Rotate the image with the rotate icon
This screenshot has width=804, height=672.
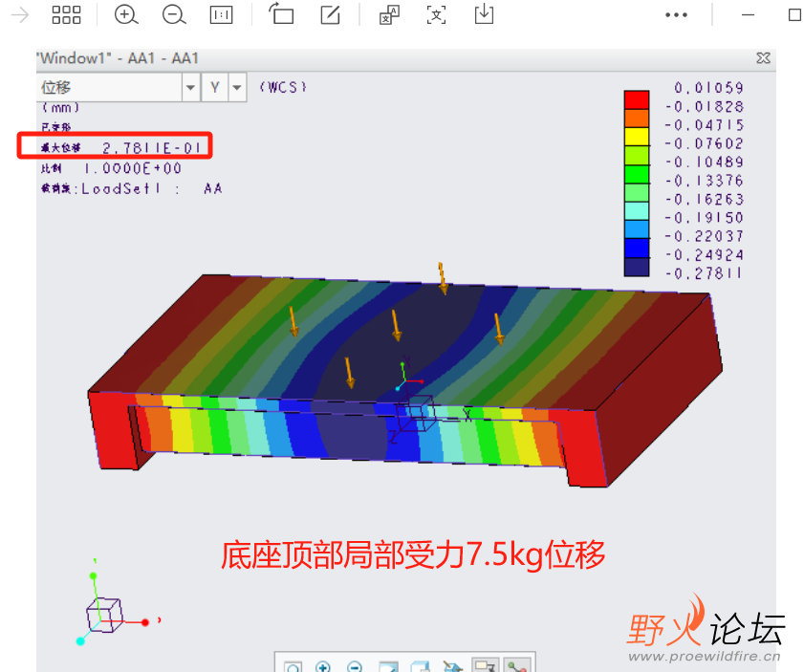281,13
